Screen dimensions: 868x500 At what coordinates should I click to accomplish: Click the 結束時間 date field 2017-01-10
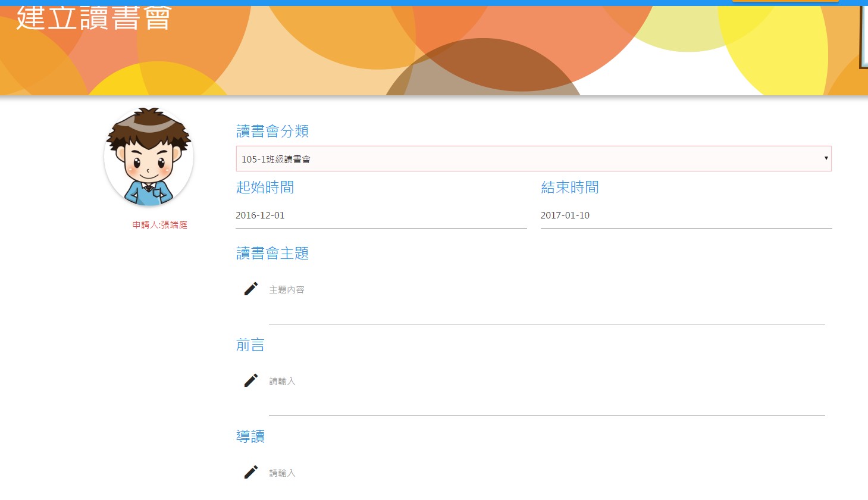pyautogui.click(x=685, y=215)
